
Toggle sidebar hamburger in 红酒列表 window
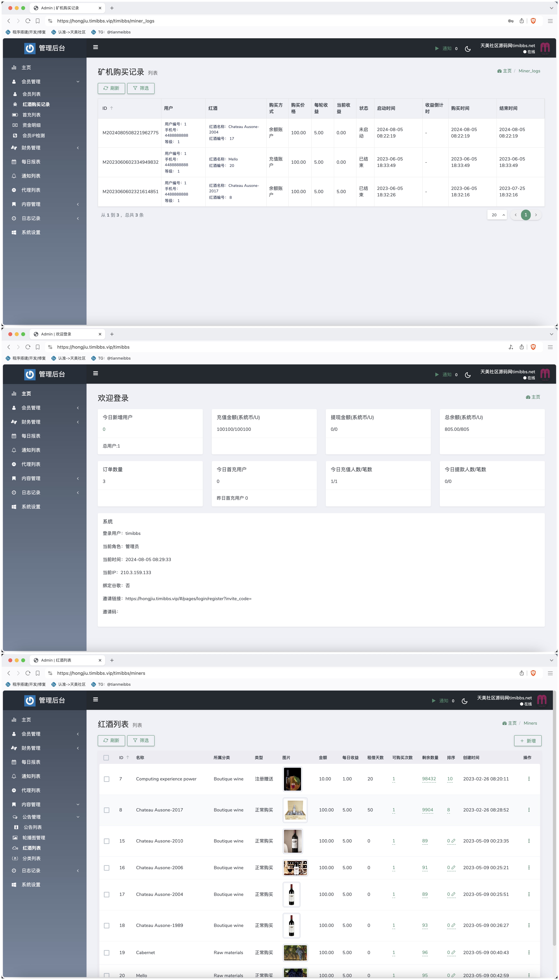pos(96,699)
